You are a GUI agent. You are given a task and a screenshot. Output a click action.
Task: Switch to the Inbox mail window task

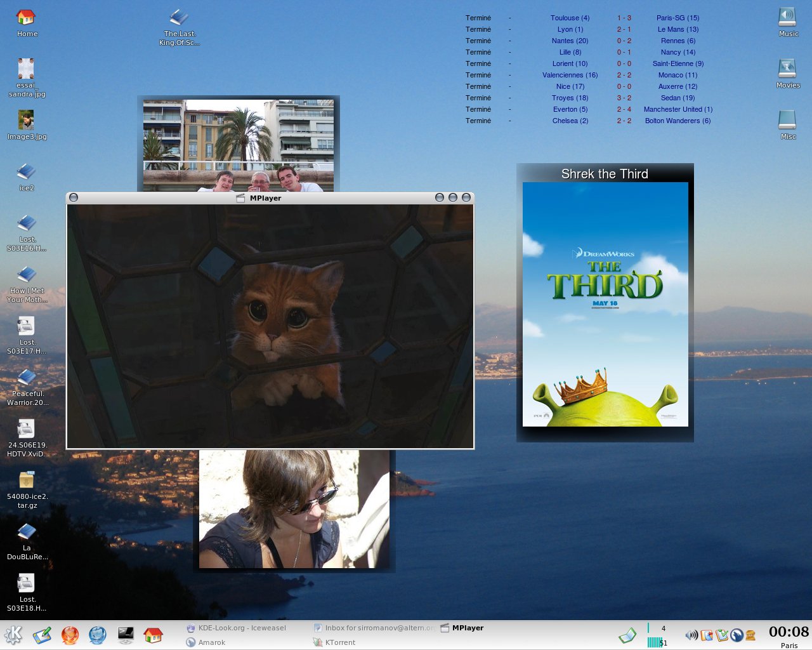tap(374, 628)
